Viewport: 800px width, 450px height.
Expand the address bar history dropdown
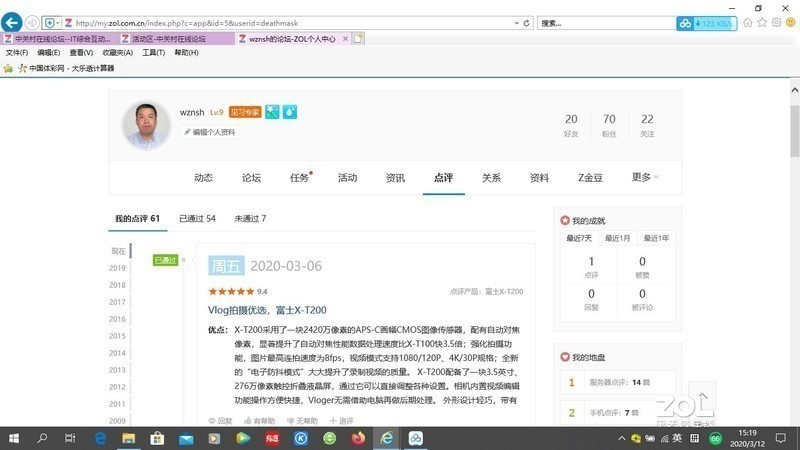coord(516,23)
